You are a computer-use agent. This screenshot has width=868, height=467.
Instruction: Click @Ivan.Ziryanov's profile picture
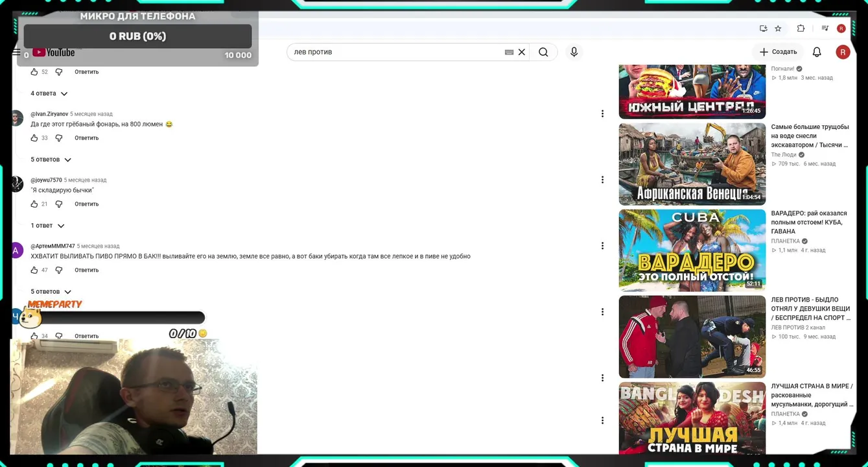(17, 118)
